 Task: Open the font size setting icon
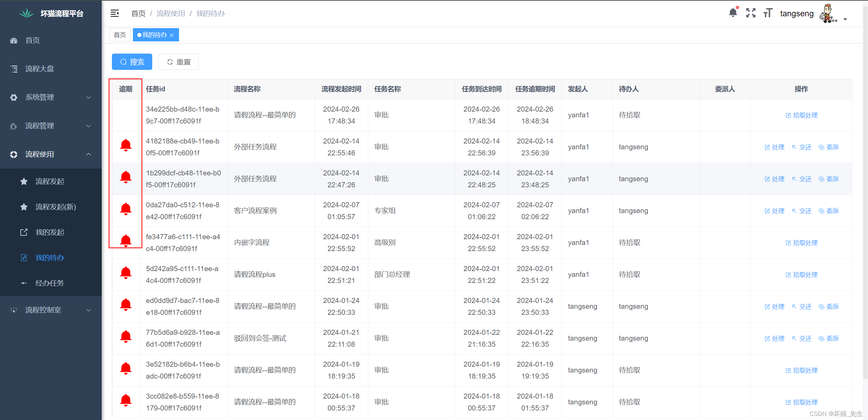(768, 13)
